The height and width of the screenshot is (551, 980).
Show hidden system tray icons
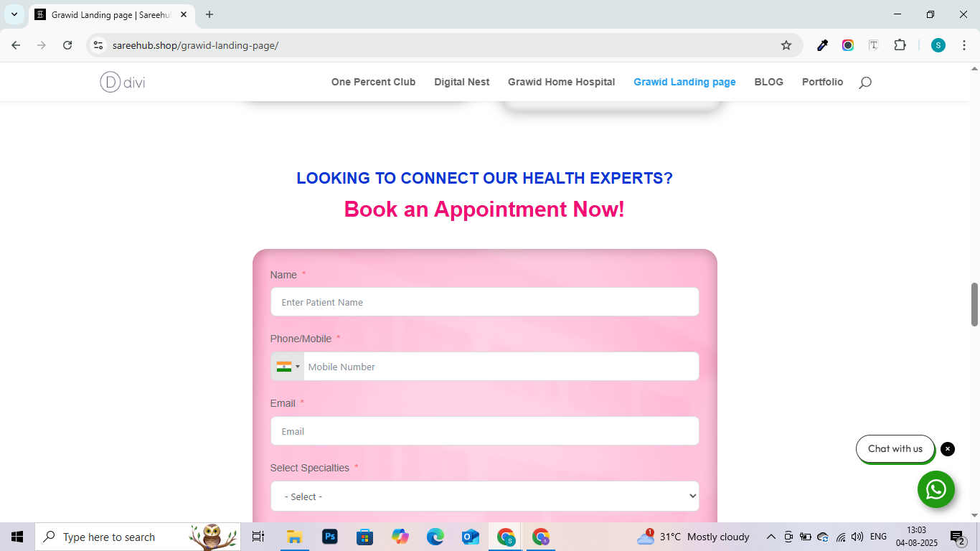(x=771, y=537)
